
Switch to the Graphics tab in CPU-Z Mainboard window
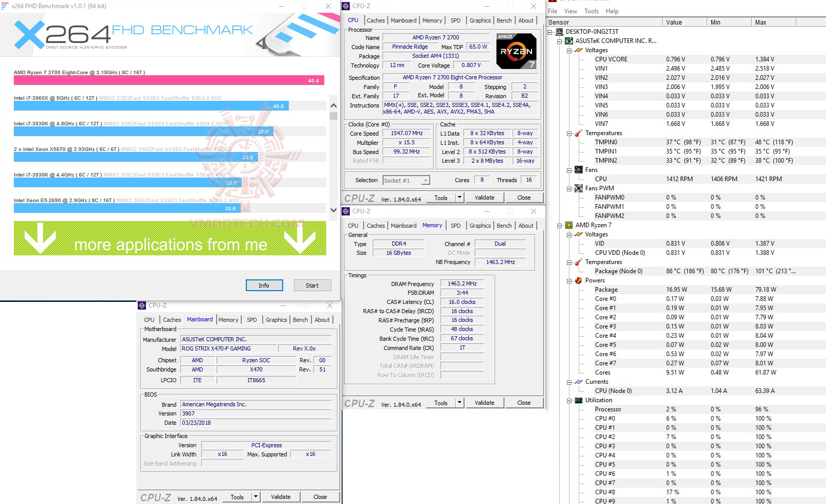276,320
